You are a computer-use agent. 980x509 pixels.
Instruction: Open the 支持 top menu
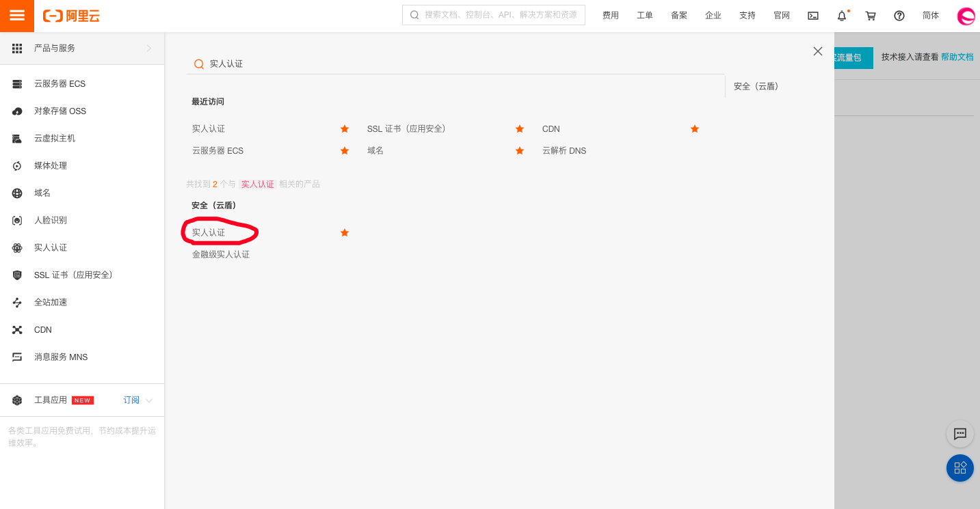[747, 16]
